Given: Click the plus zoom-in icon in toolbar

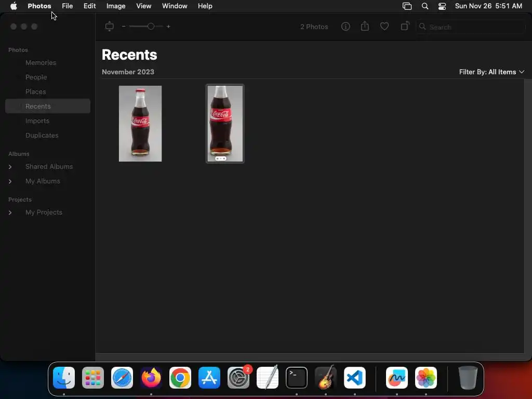Looking at the screenshot, I should pyautogui.click(x=168, y=26).
